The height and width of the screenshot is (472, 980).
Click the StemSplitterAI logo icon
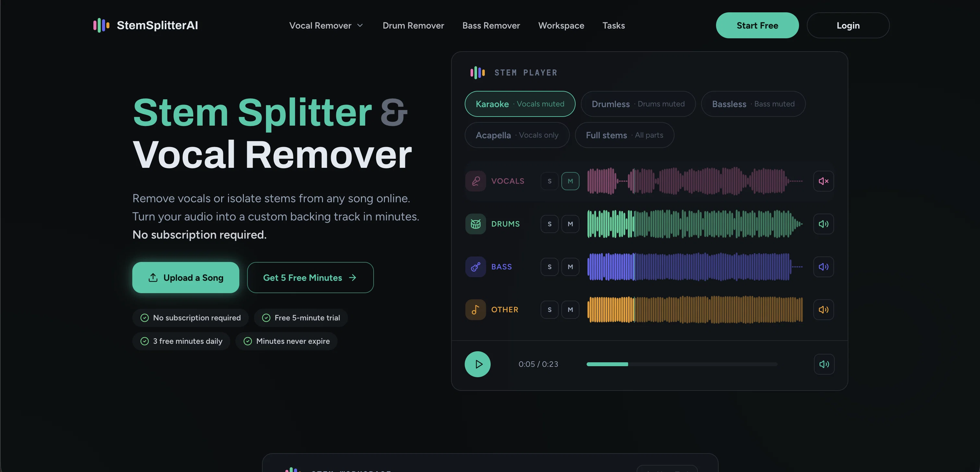pos(101,25)
